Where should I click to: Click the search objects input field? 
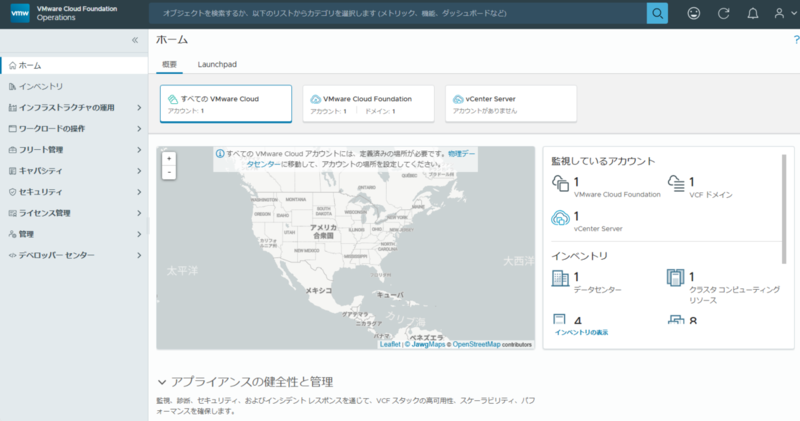pos(398,13)
